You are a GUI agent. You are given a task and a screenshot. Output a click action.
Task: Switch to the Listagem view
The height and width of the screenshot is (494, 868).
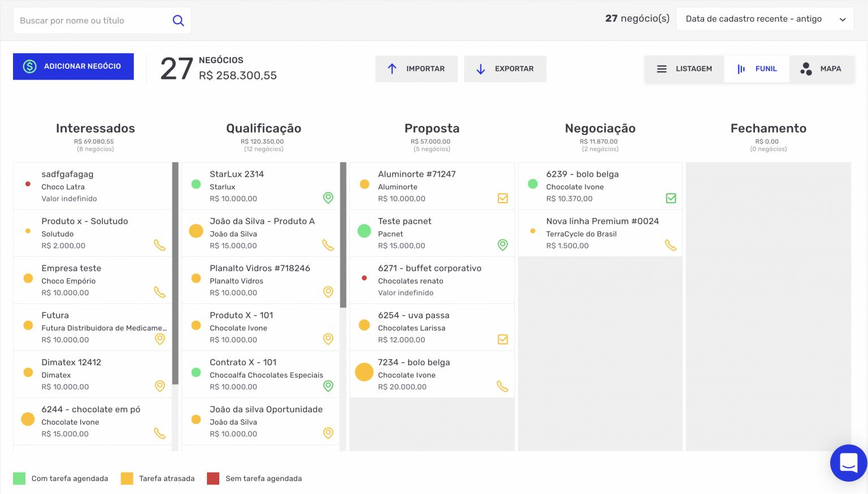click(x=684, y=69)
